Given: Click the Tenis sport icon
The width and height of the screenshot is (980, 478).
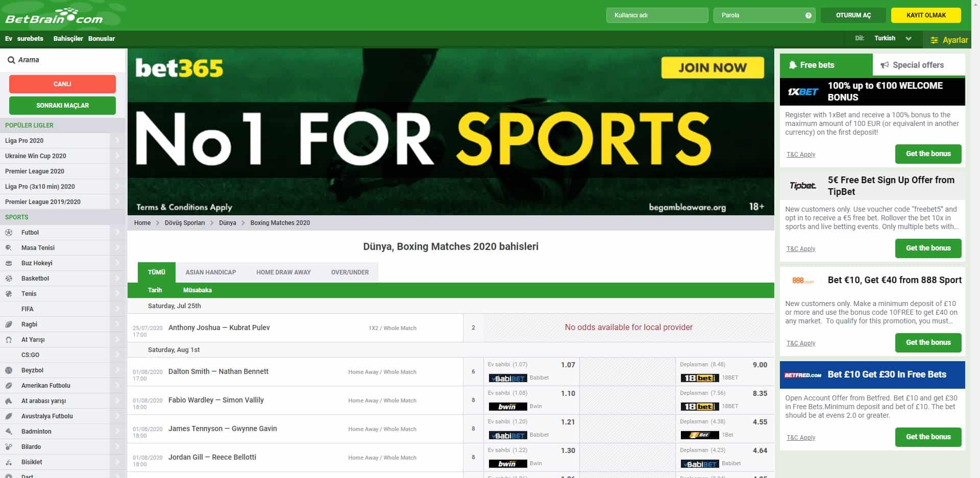Looking at the screenshot, I should [x=9, y=293].
